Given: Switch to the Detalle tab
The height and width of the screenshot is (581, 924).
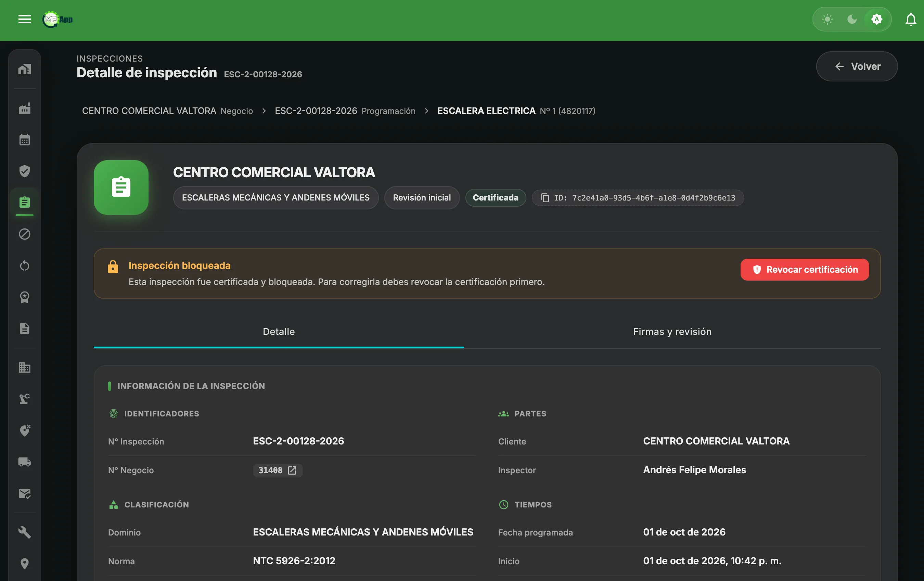Looking at the screenshot, I should (279, 332).
